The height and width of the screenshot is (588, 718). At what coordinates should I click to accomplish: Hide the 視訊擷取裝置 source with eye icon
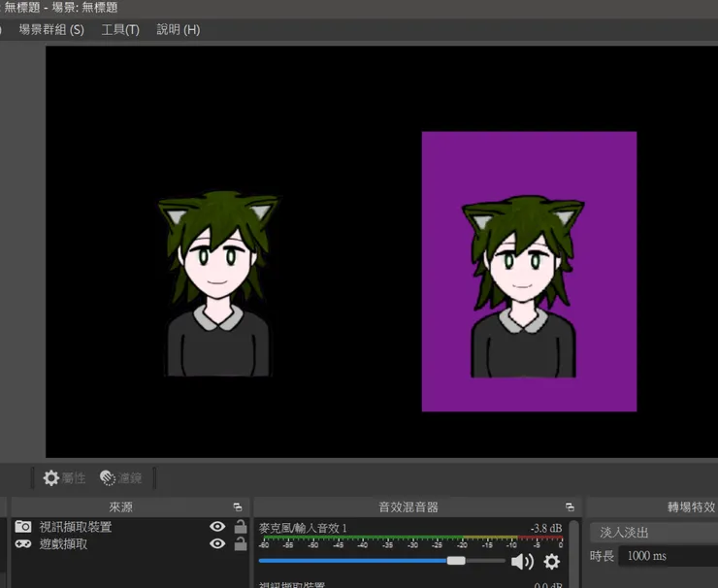[x=217, y=527]
